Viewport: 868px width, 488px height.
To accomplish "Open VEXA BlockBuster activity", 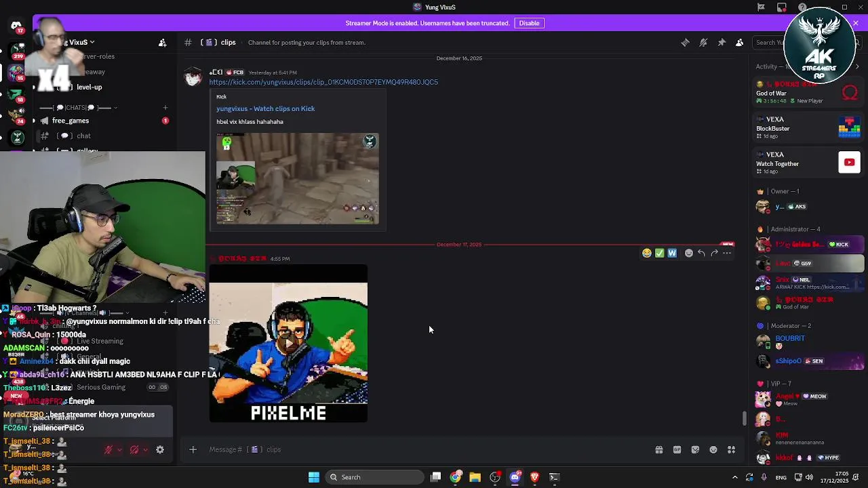I will 808,127.
